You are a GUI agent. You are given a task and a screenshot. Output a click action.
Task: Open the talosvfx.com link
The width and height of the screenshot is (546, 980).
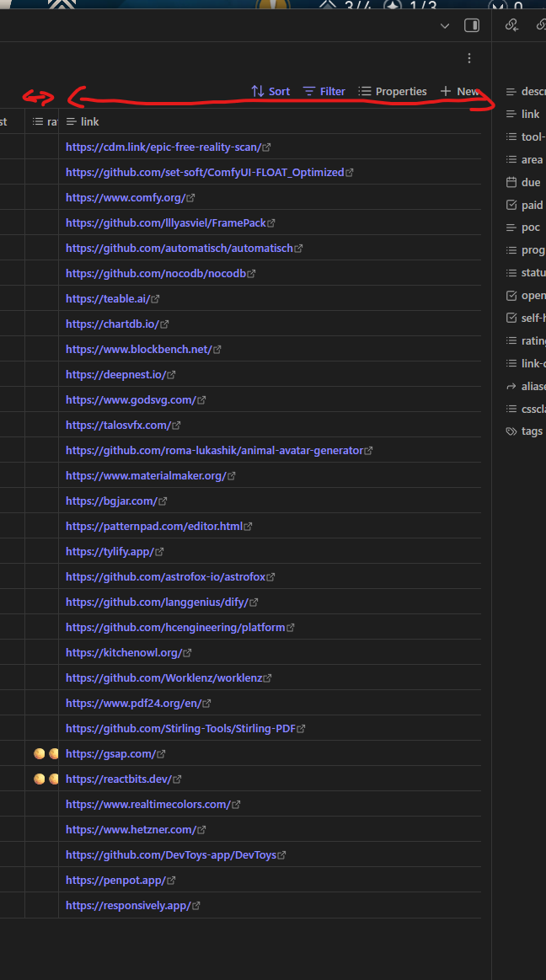(118, 425)
